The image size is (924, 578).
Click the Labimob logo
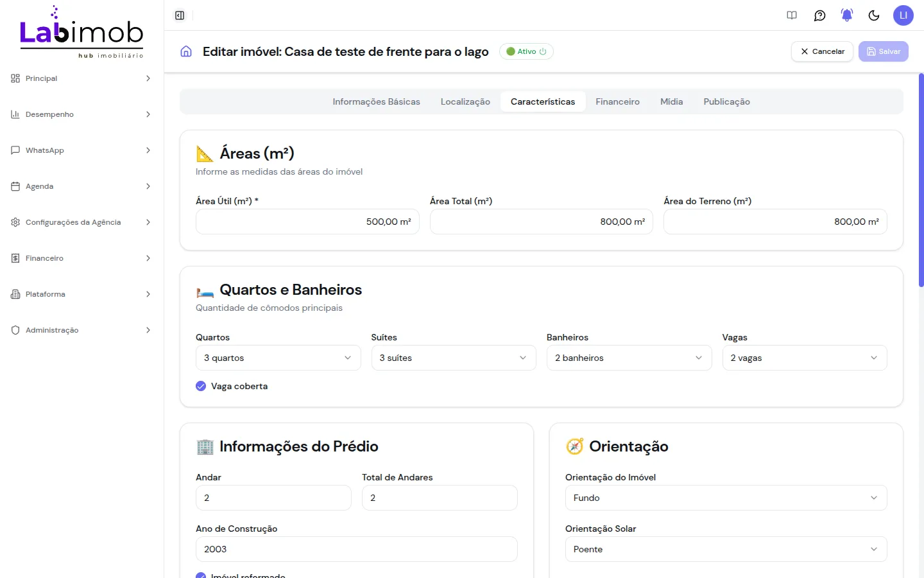click(81, 32)
